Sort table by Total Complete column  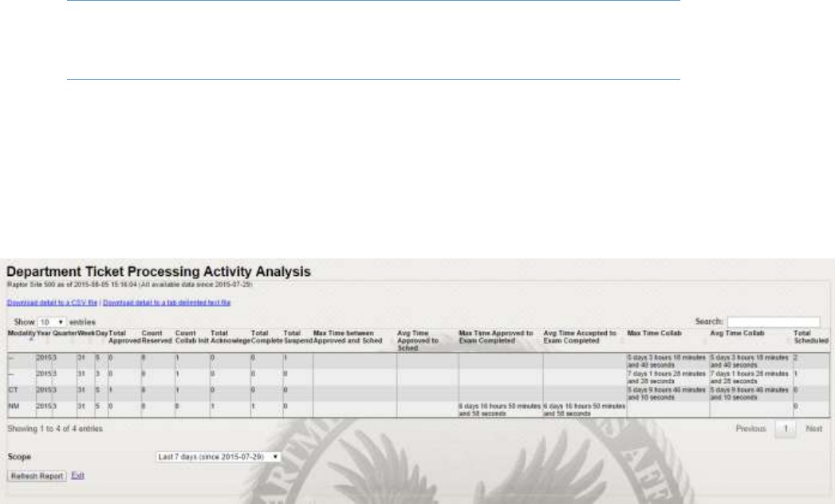266,337
